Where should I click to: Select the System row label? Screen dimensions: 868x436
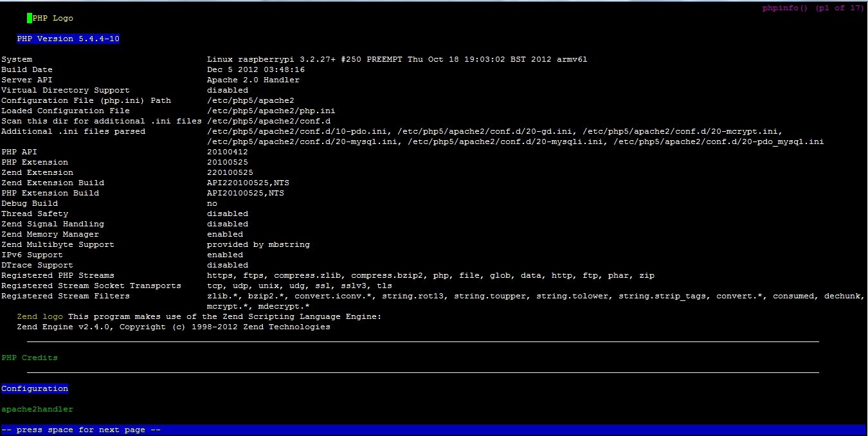pos(17,59)
